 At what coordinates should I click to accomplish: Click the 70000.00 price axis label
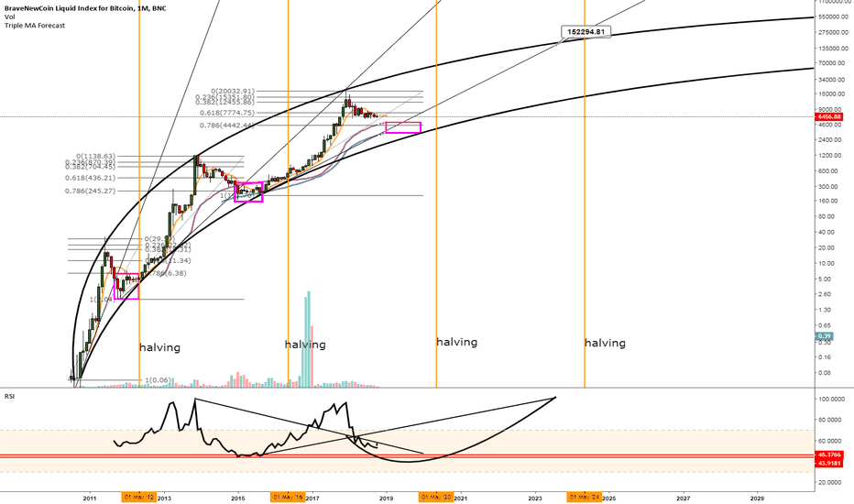[833, 63]
